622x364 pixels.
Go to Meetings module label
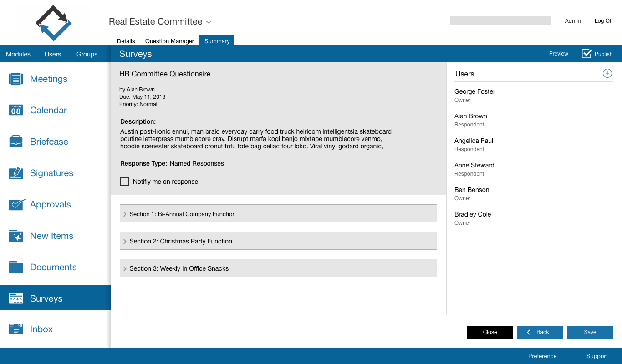(49, 79)
